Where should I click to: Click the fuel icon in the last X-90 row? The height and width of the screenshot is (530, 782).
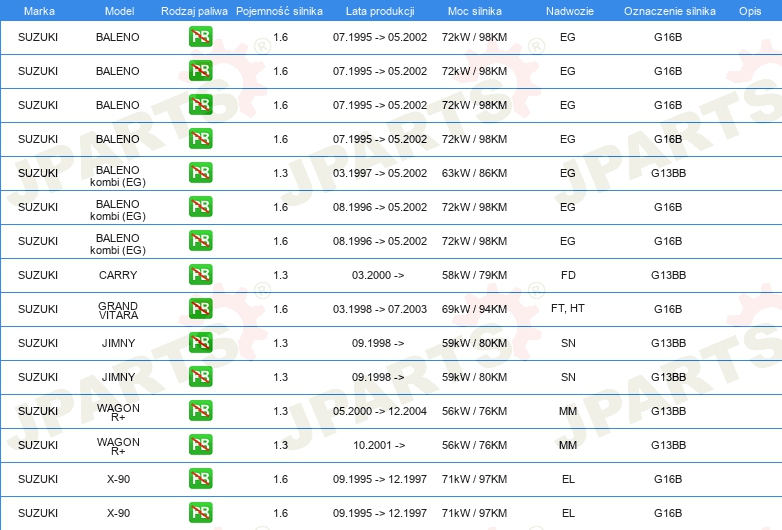point(200,513)
